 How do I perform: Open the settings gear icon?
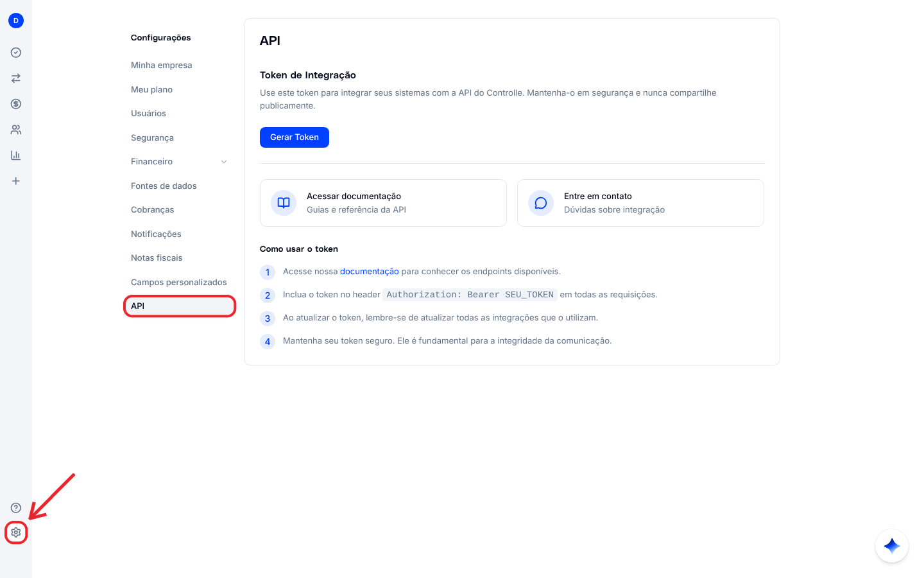pyautogui.click(x=16, y=532)
